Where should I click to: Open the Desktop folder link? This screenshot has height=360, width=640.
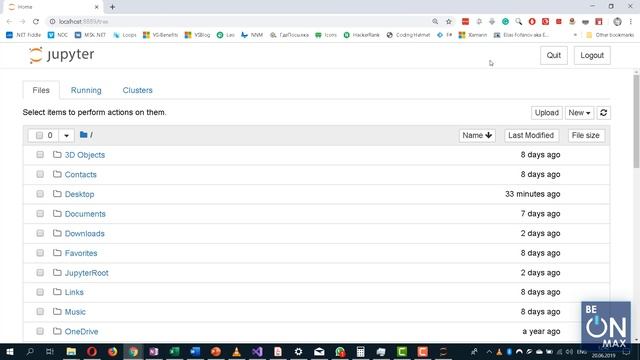tap(80, 194)
